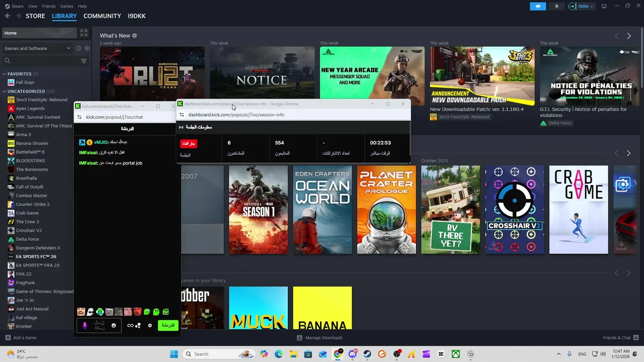Open the Crosshair V2 cover thumbnail

click(515, 210)
